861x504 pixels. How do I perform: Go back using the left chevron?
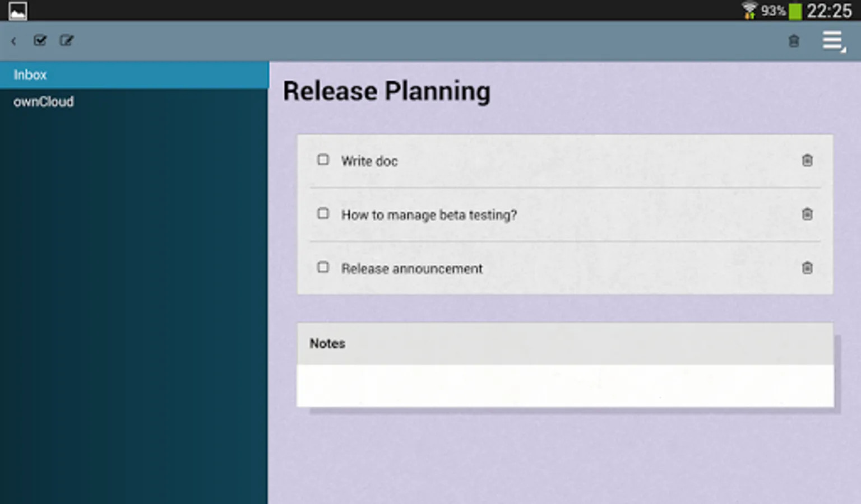[x=13, y=41]
